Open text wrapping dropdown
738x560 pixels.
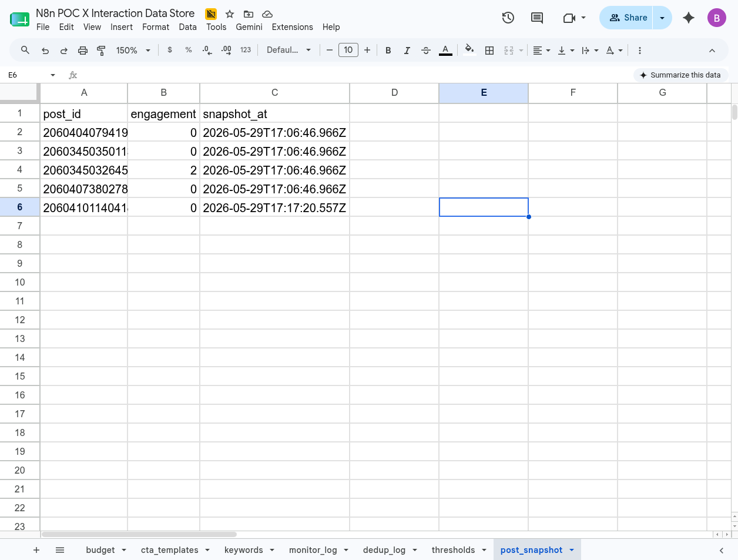tap(590, 51)
